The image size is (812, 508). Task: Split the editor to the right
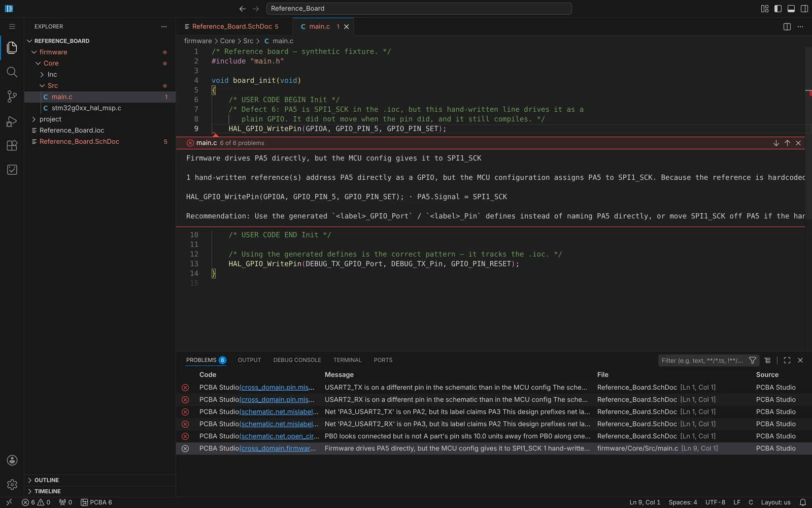787,26
